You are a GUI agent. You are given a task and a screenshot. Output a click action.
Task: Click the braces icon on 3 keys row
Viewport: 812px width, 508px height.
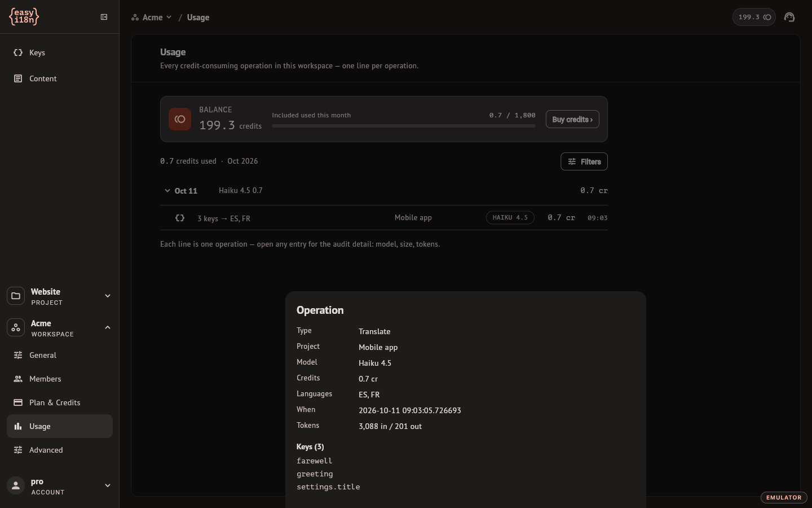pyautogui.click(x=180, y=218)
